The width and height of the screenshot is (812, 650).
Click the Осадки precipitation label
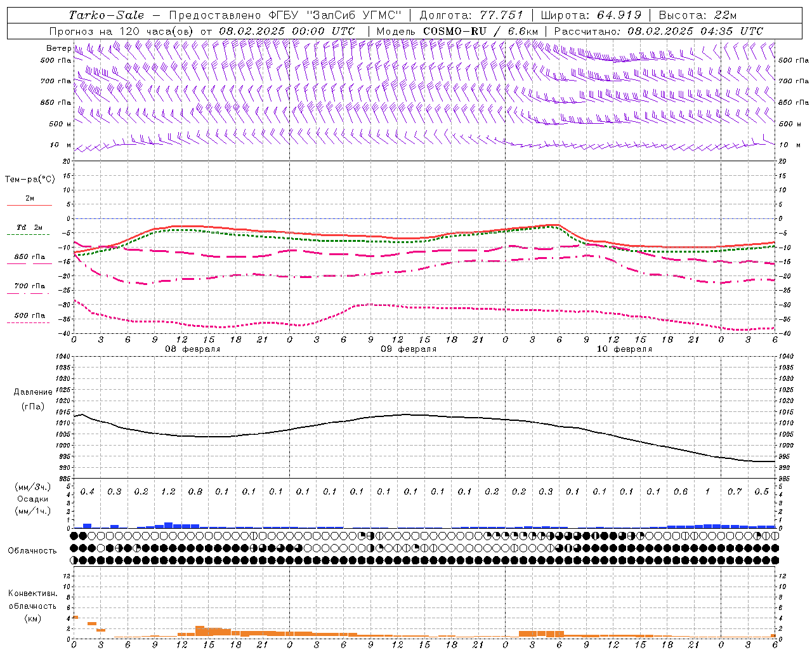[33, 499]
